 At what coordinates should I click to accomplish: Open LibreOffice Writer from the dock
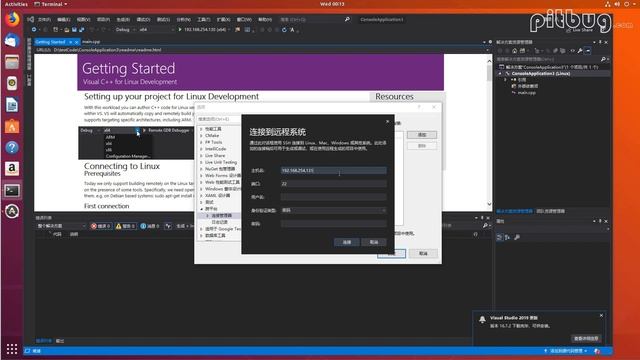click(12, 105)
